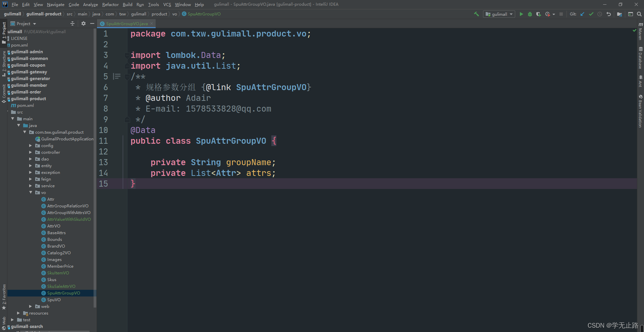Select GulimallProductApplication class in tree
Viewport: 644px width, 332px height.
click(67, 139)
